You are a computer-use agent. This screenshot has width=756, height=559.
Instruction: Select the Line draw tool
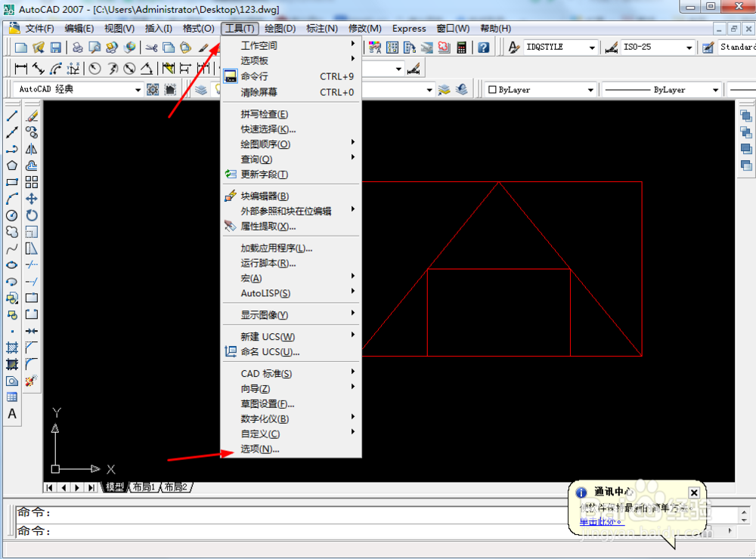(12, 116)
